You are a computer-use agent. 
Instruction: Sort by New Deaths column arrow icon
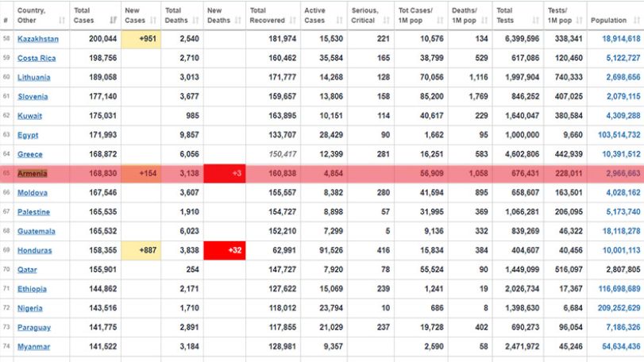point(237,20)
